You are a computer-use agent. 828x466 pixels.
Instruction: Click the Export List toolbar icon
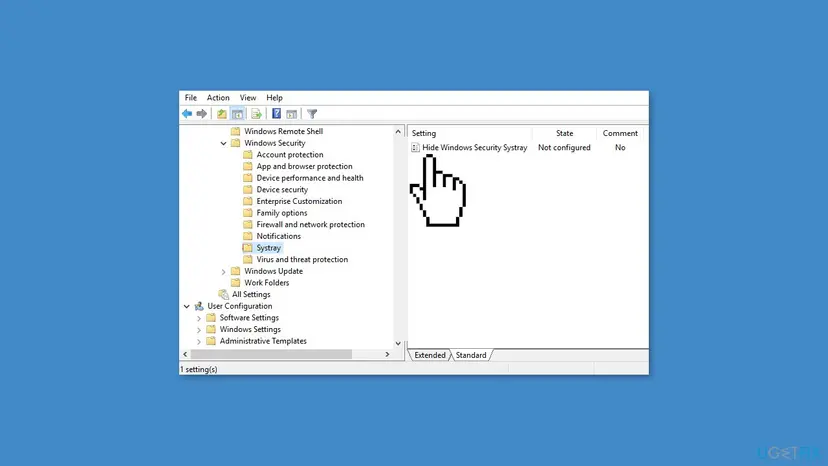click(256, 114)
